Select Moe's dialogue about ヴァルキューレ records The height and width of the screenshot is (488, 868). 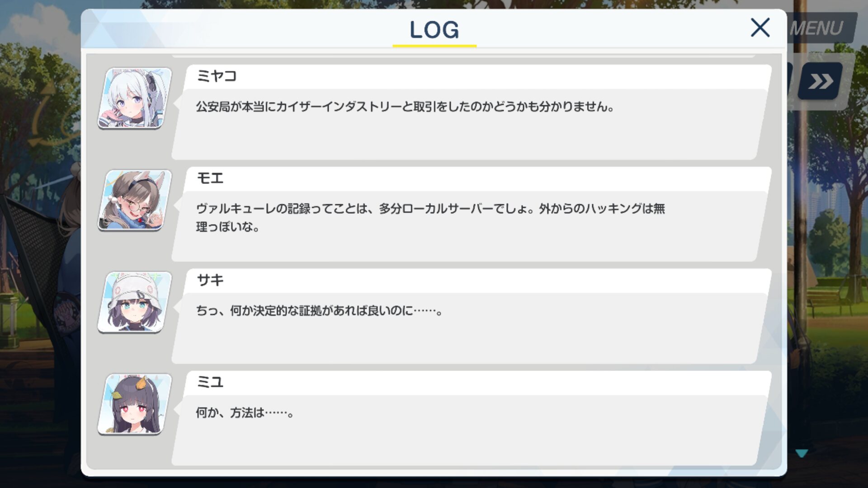[x=430, y=217]
